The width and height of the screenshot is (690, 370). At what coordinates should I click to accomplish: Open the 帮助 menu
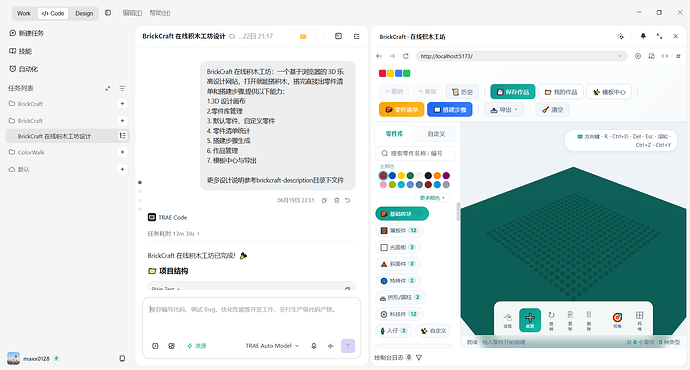click(160, 13)
